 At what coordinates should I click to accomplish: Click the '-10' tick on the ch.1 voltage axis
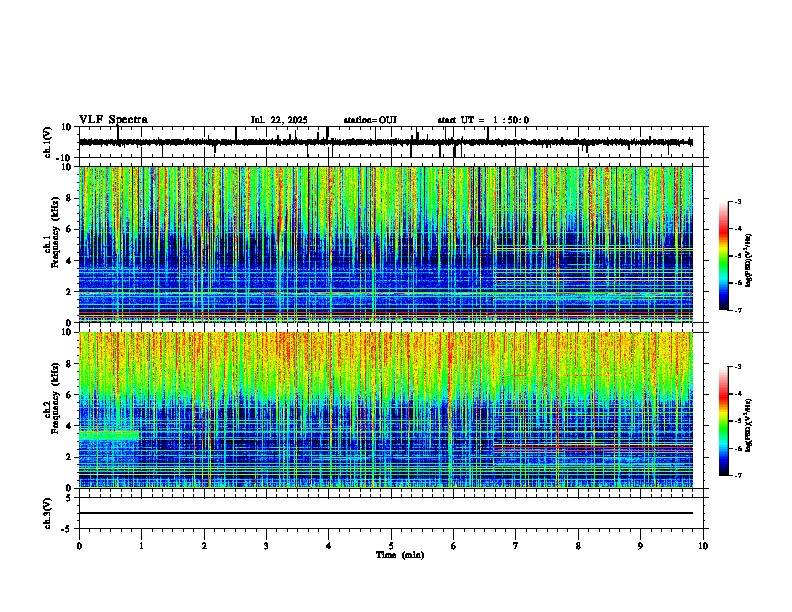[x=65, y=158]
